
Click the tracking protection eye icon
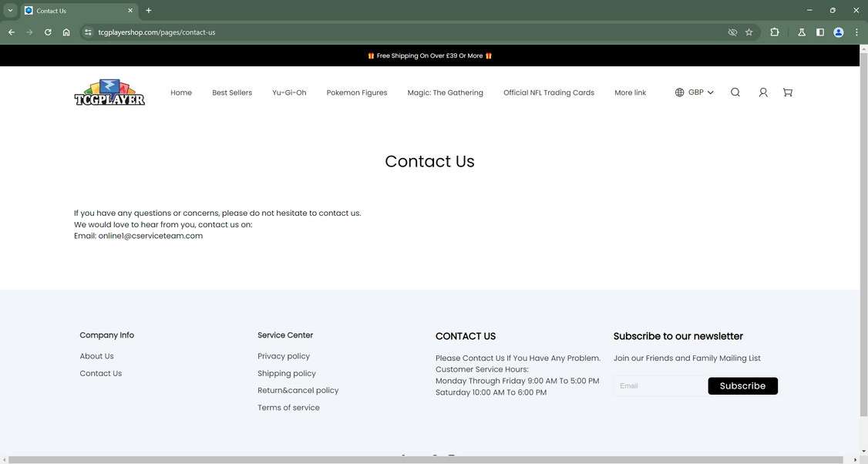732,32
